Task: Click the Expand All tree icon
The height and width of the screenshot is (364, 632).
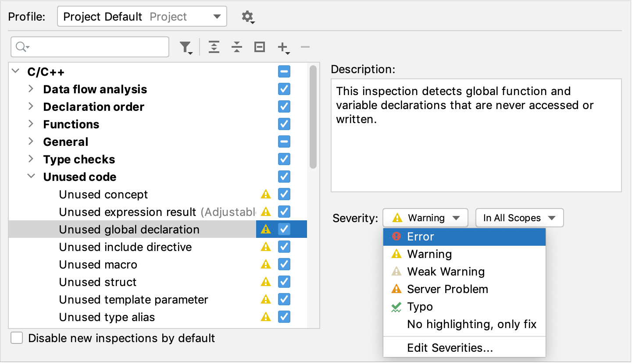Action: pyautogui.click(x=214, y=47)
